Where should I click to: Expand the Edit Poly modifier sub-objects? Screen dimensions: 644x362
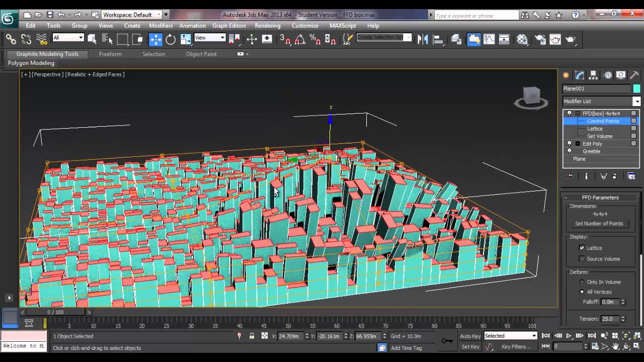coord(578,144)
